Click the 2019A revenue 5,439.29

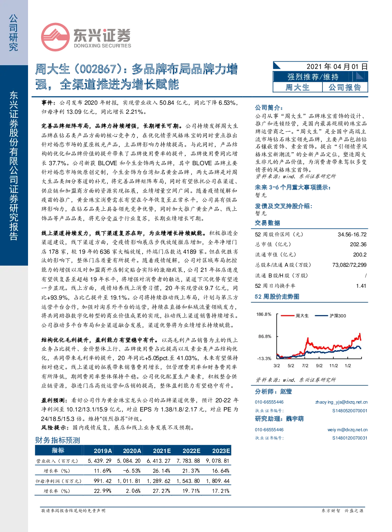tap(100, 461)
